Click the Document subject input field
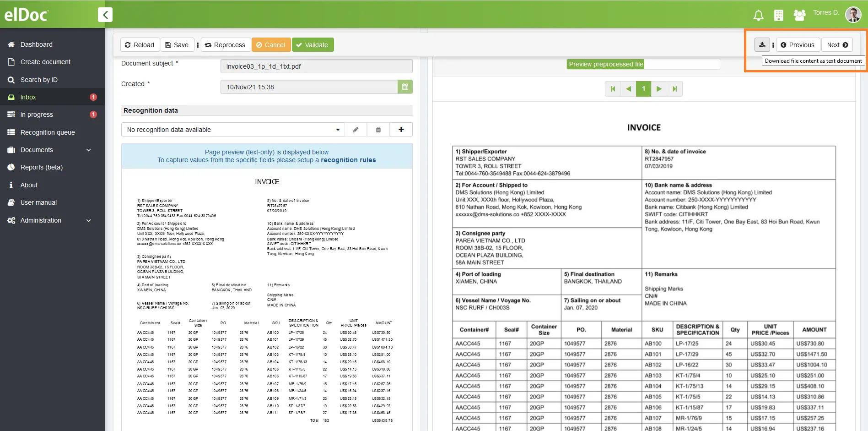 pyautogui.click(x=316, y=66)
